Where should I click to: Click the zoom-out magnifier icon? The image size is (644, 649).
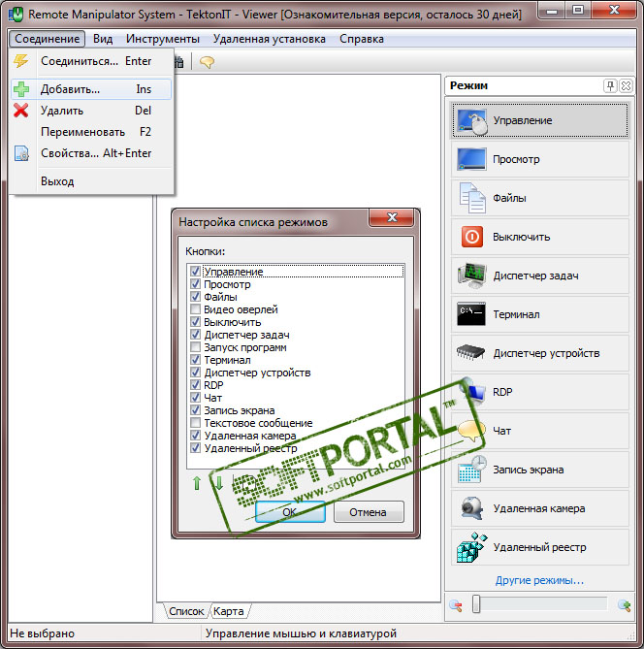point(456,606)
